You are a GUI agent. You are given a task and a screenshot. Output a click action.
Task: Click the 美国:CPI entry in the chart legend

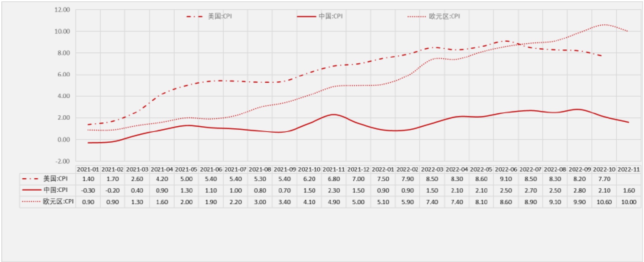pyautogui.click(x=209, y=16)
